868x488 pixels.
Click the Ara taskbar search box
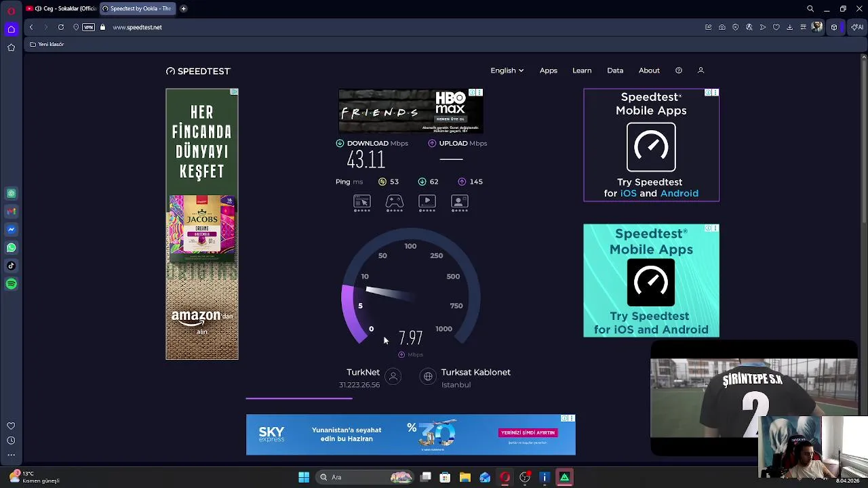(366, 477)
